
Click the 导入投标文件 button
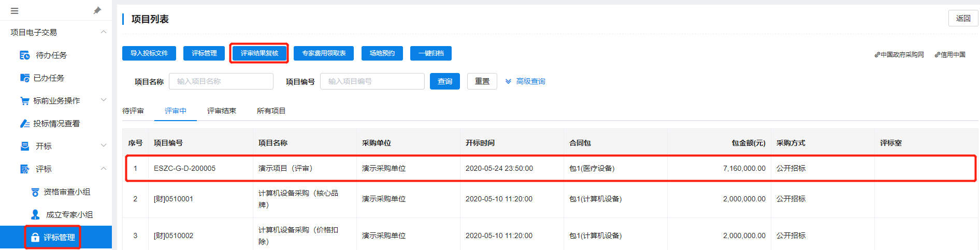pyautogui.click(x=149, y=53)
